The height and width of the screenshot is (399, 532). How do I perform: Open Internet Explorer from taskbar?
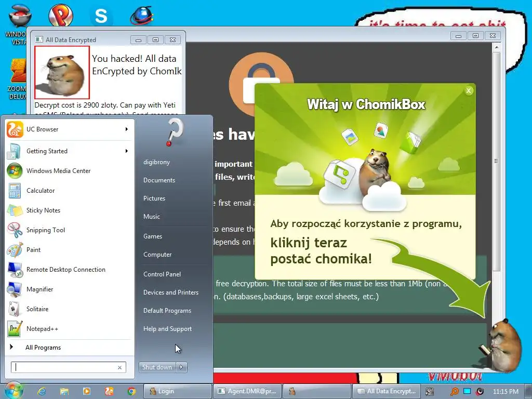tap(42, 391)
